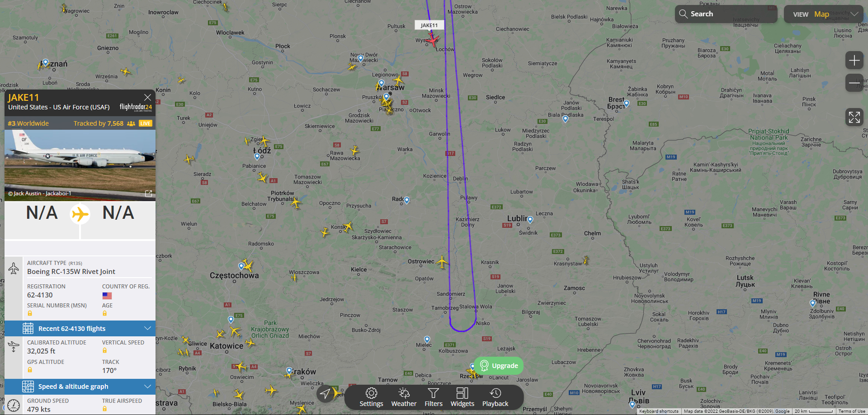Open the Filters funnel tool
The width and height of the screenshot is (868, 415).
(x=434, y=397)
